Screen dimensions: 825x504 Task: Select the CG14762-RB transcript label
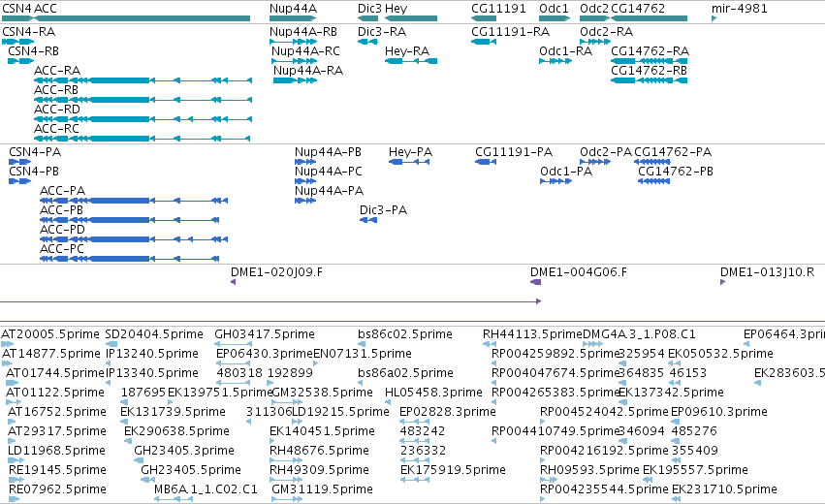click(x=650, y=71)
